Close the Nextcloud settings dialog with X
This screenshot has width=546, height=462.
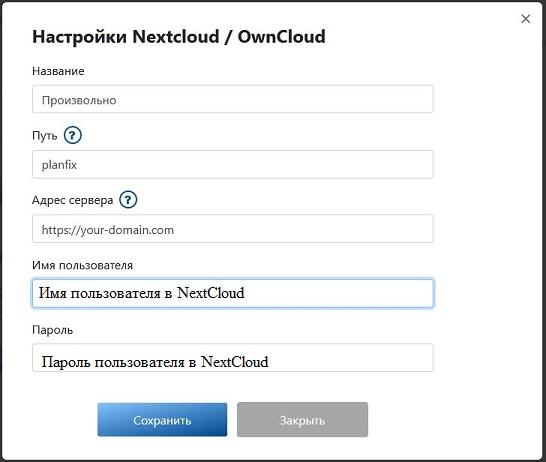[x=526, y=19]
